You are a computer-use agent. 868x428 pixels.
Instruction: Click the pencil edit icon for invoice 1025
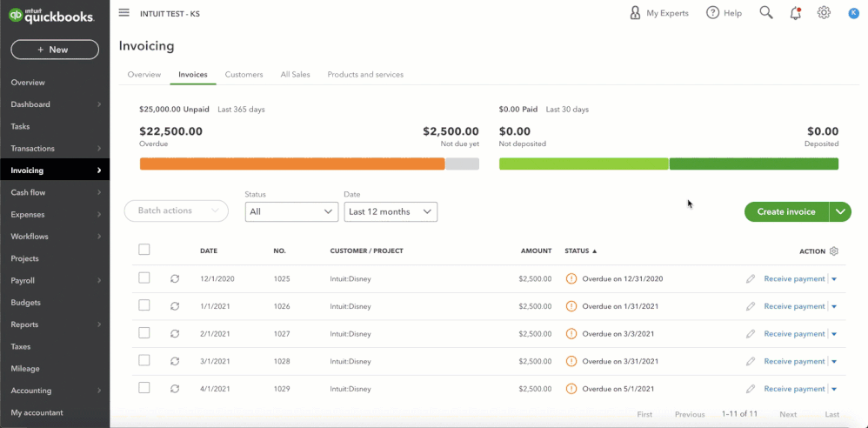[751, 279]
